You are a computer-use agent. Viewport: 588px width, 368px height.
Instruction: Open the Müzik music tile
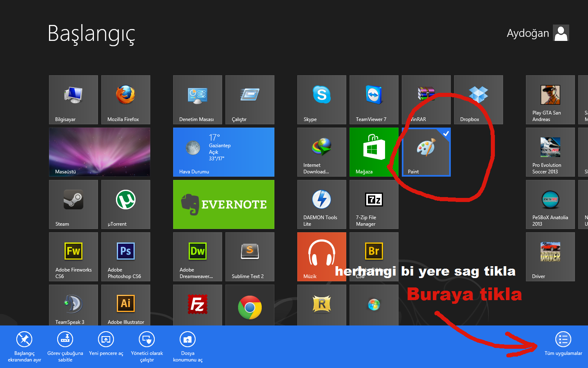click(x=322, y=257)
